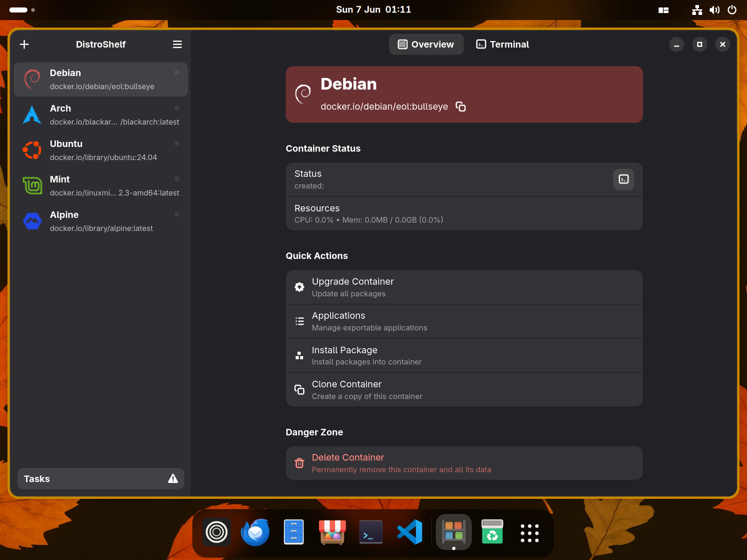
Task: Click the docker.io/debian/eol:bullseye text in the header
Action: (x=384, y=107)
